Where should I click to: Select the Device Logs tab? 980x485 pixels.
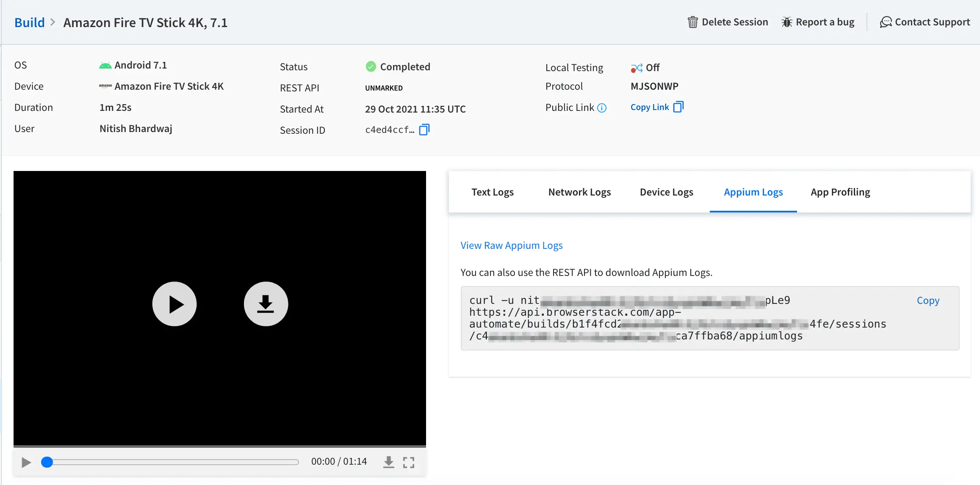click(x=666, y=192)
